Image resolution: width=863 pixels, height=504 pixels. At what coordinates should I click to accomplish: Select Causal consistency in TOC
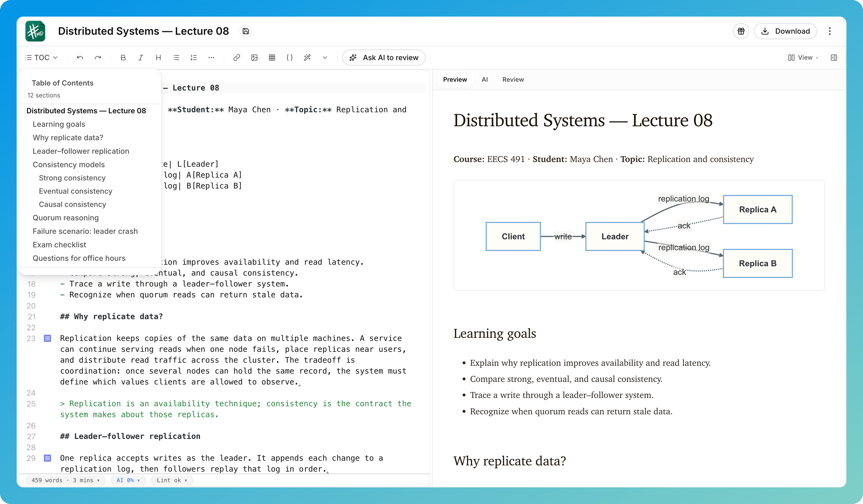pos(73,204)
